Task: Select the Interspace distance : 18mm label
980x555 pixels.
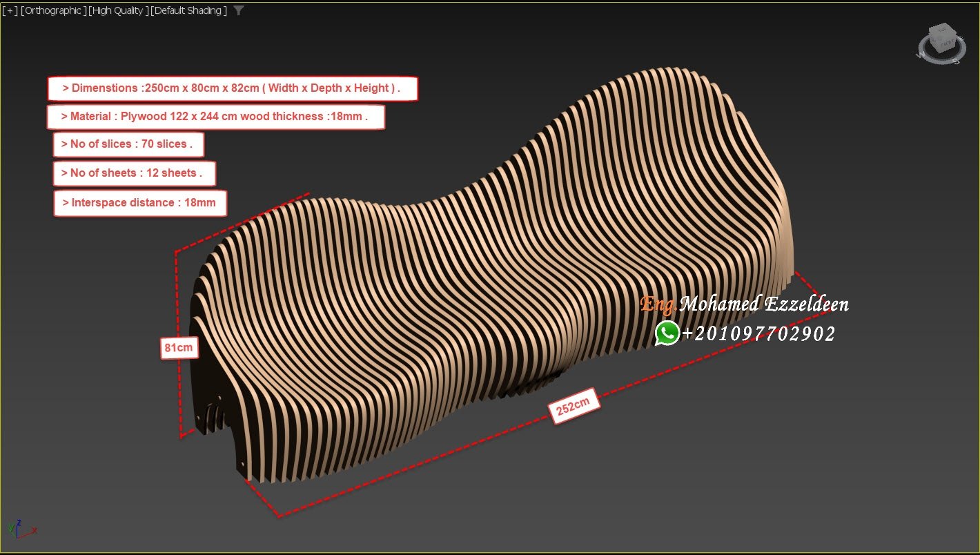Action: (x=140, y=203)
